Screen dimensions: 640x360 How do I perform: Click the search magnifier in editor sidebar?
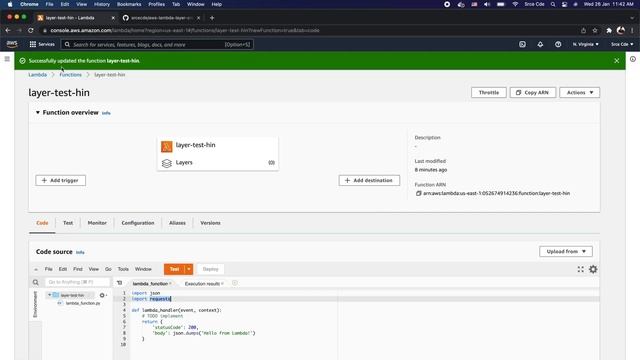point(36,282)
